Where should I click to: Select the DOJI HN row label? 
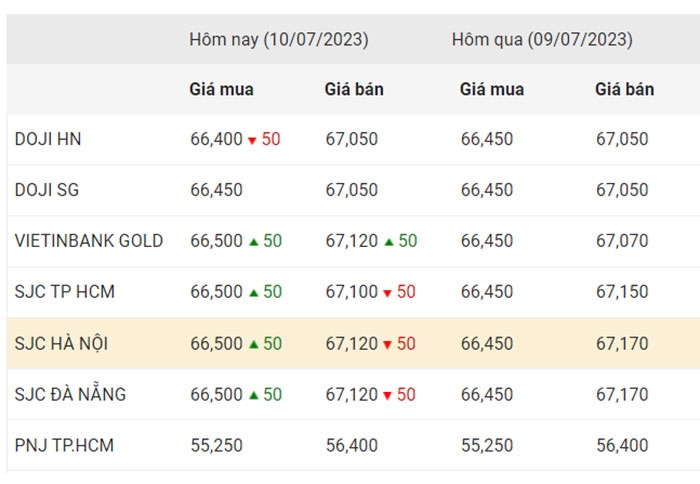click(48, 139)
